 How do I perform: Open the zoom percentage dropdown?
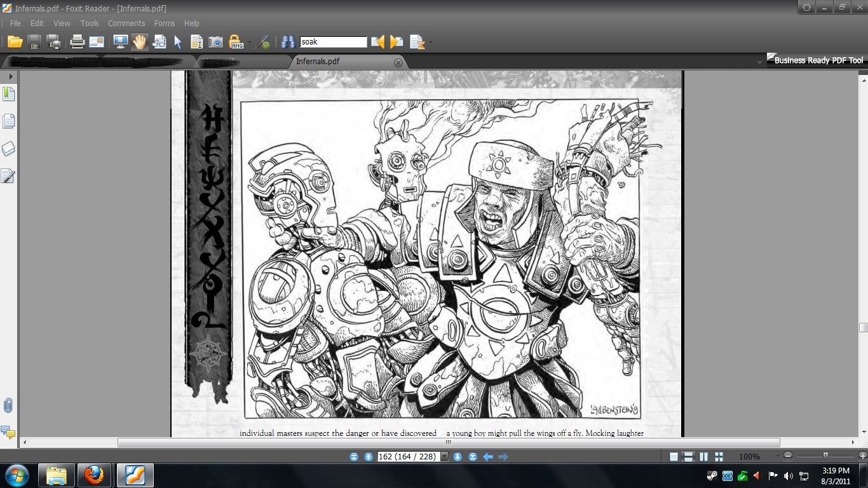pos(777,457)
